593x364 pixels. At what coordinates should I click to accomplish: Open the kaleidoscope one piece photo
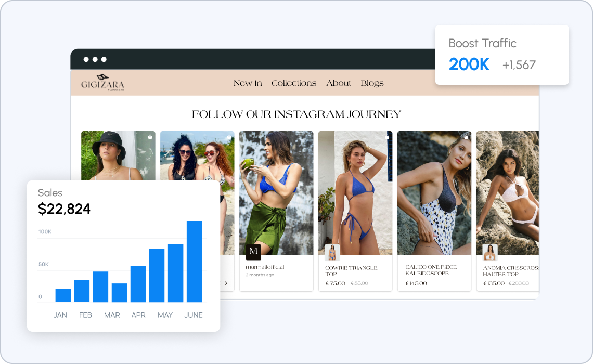(x=434, y=193)
